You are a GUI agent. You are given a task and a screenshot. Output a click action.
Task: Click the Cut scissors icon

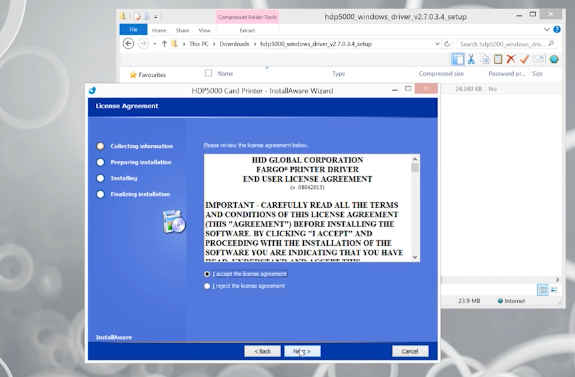pyautogui.click(x=471, y=59)
